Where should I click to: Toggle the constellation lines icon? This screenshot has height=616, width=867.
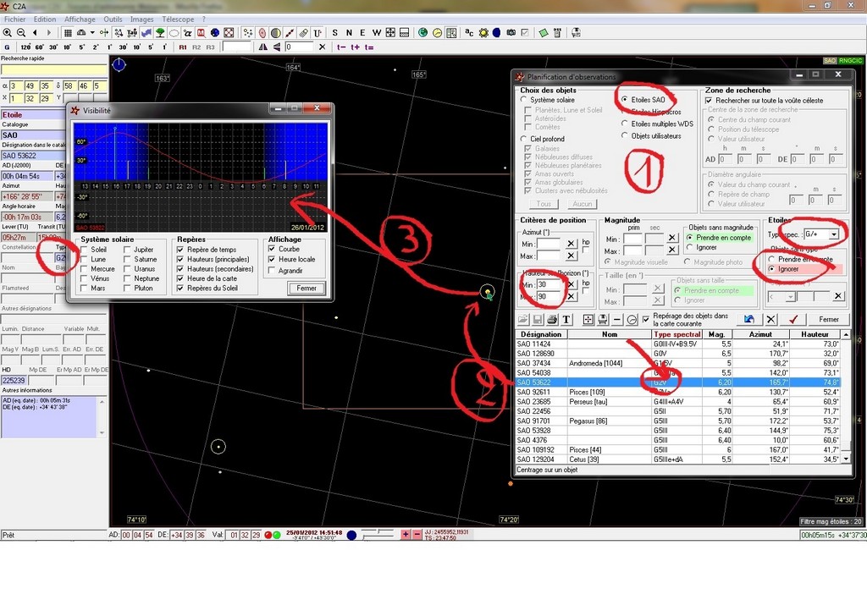point(119,33)
